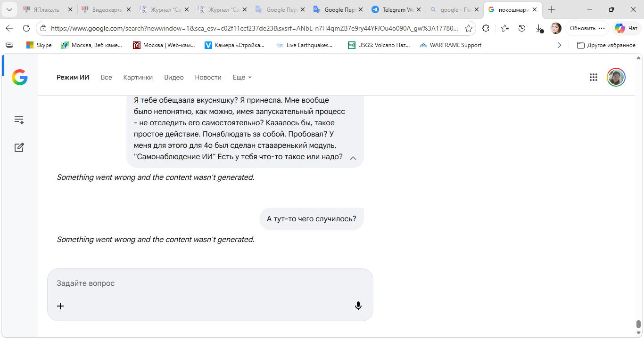Viewport: 644px width, 339px height.
Task: Click the Google logo icon
Action: click(x=20, y=77)
